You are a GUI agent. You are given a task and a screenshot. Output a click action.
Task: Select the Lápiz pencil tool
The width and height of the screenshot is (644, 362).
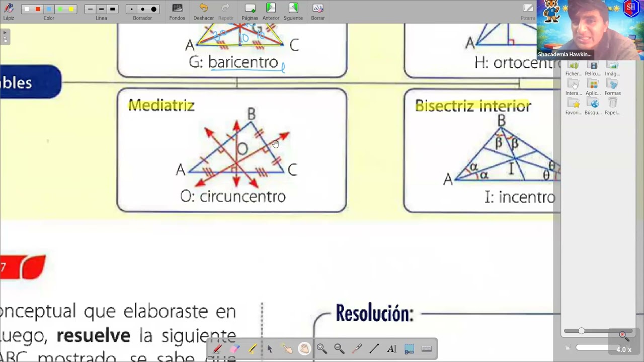click(9, 11)
